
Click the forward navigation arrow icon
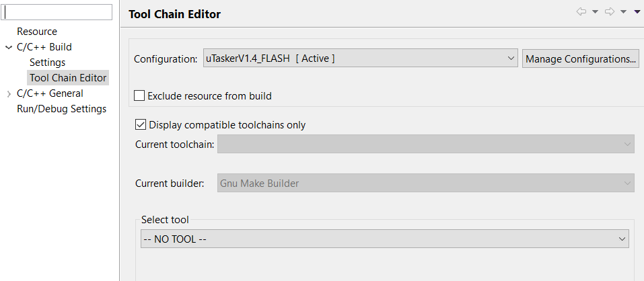[610, 12]
